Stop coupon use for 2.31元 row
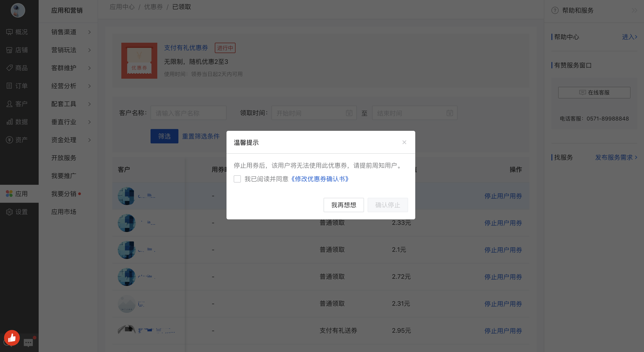This screenshot has height=352, width=644. tap(503, 304)
